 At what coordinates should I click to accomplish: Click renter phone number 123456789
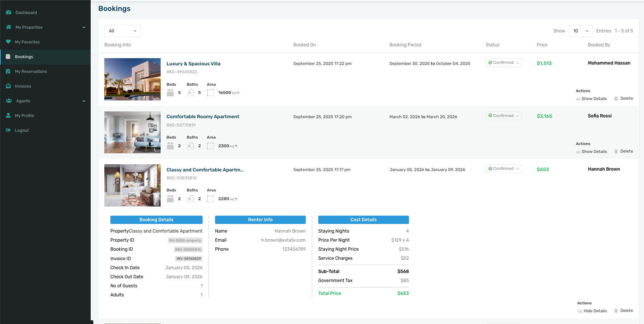[x=294, y=249]
